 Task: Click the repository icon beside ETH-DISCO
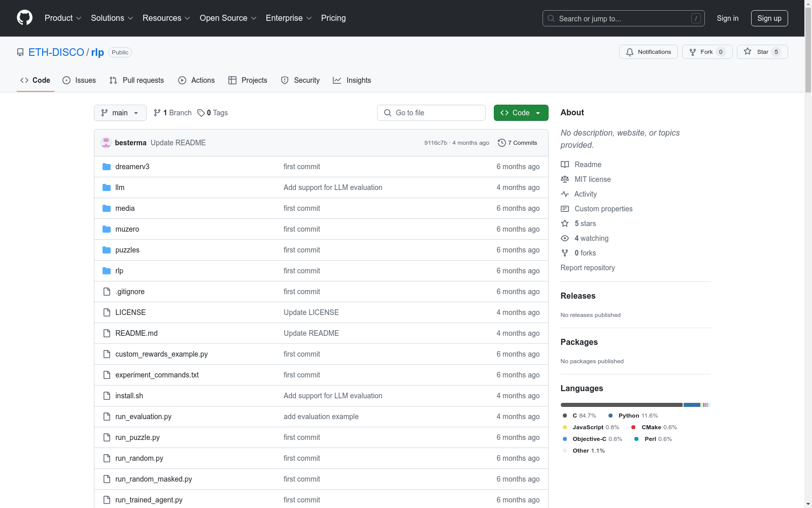[x=20, y=52]
